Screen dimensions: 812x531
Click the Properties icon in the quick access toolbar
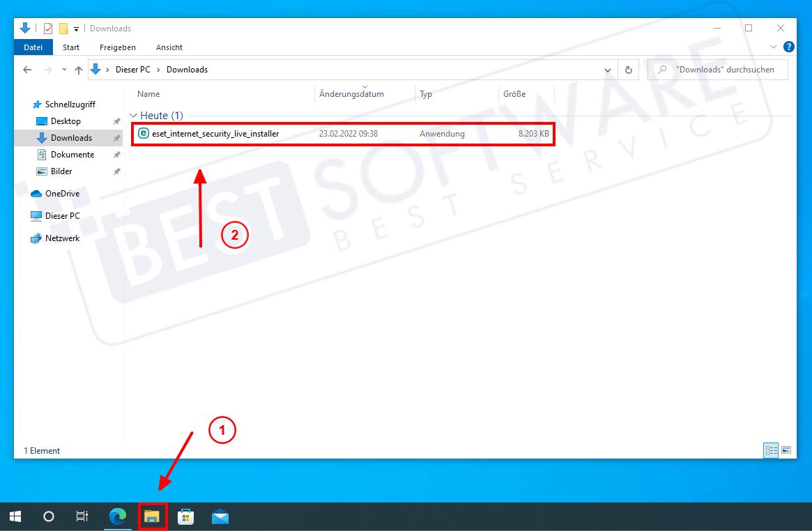(47, 28)
